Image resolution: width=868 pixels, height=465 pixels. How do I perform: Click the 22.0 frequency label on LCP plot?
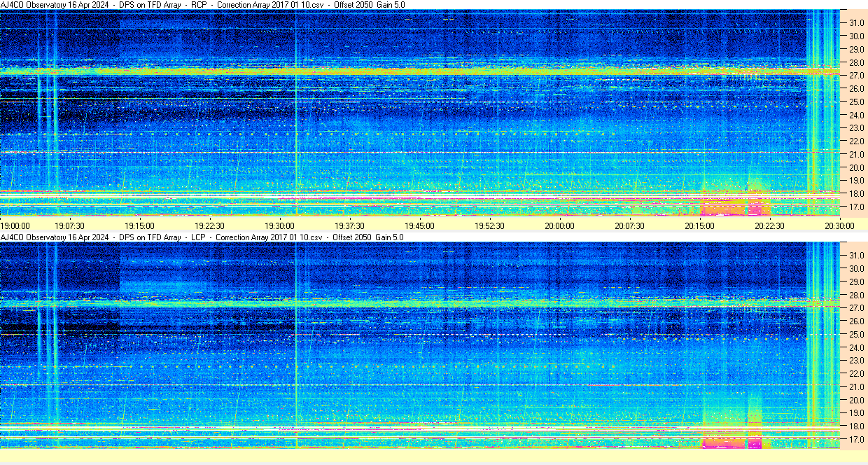857,374
